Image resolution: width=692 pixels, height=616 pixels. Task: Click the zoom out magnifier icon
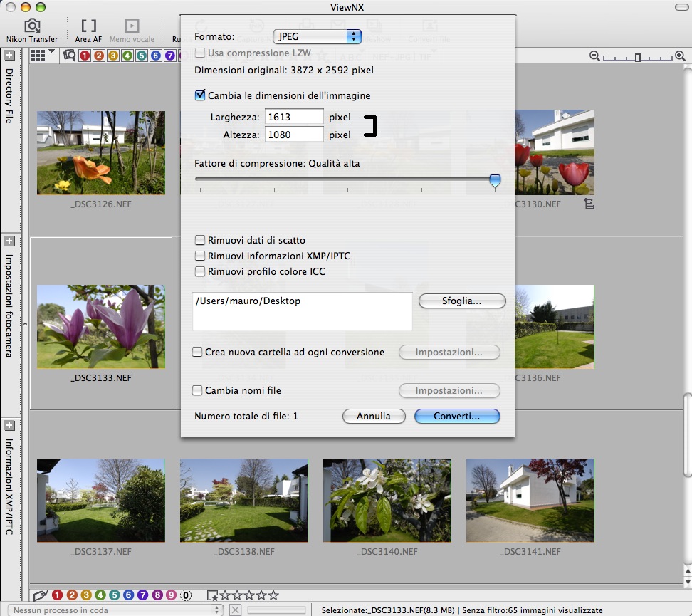tap(594, 56)
